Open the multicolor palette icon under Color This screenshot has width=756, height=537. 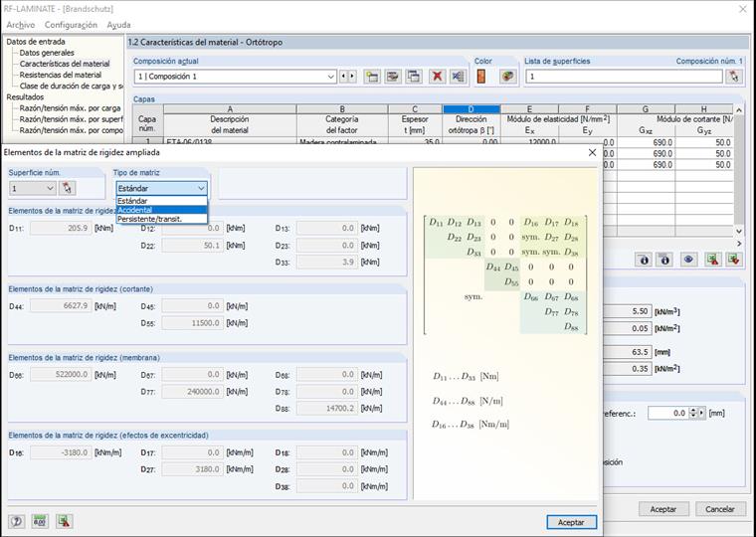507,77
